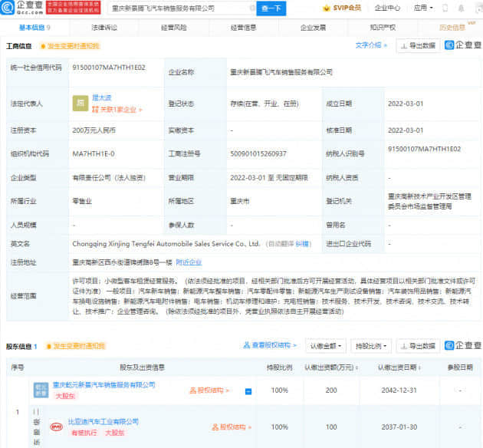Switch to the 知识产权 tab
483x448 pixels.
[383, 28]
